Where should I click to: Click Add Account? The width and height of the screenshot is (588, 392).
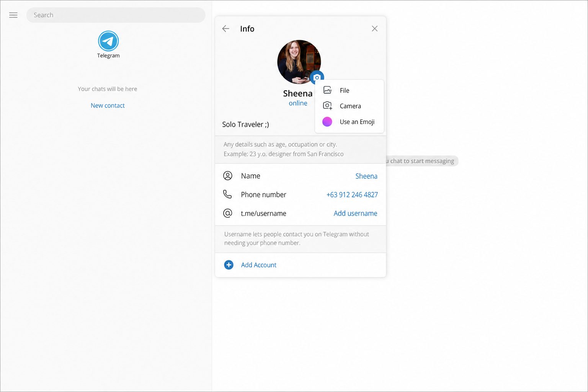[301, 265]
